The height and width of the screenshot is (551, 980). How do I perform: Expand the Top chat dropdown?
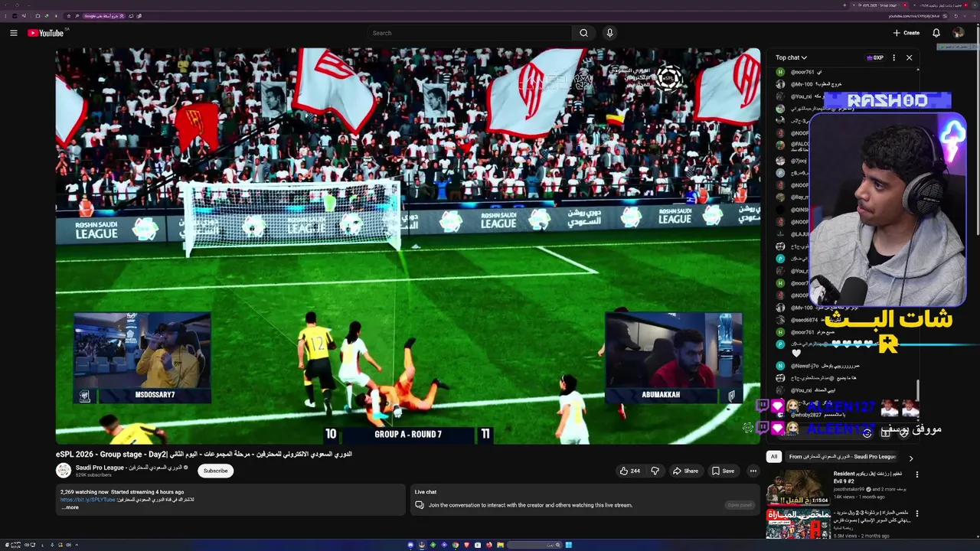[x=791, y=57]
